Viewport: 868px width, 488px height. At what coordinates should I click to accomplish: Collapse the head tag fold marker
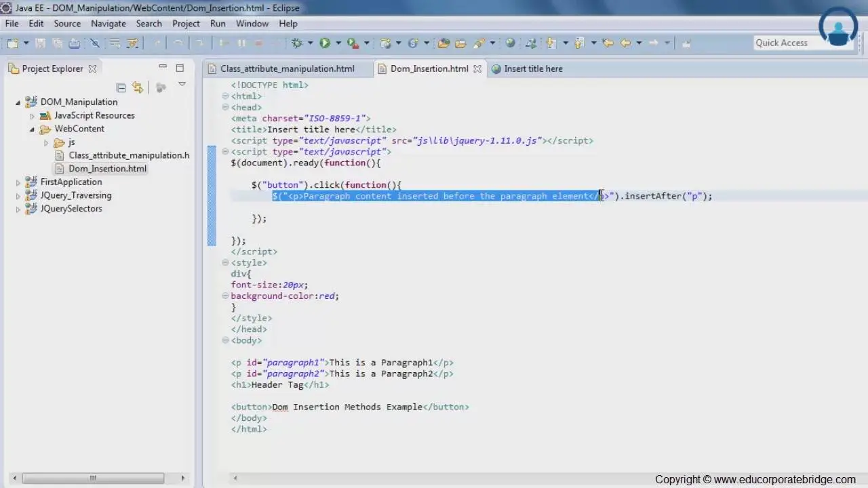225,107
